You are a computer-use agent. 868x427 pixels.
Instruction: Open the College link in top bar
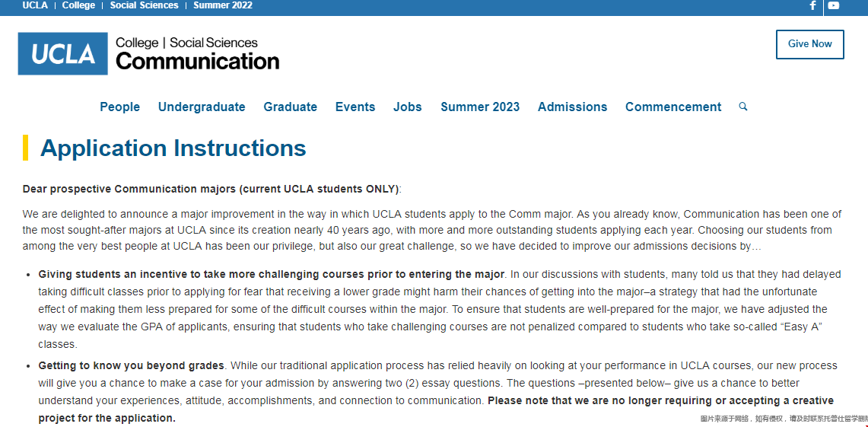pyautogui.click(x=78, y=5)
